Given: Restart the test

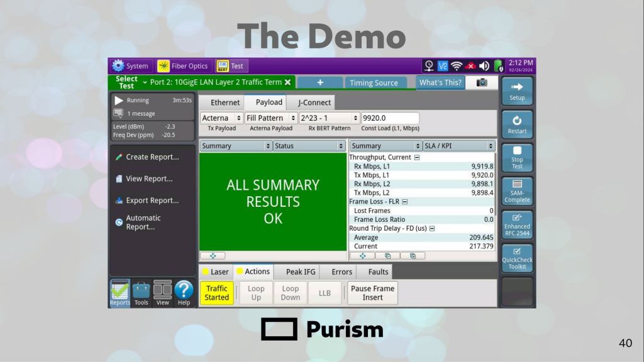Looking at the screenshot, I should click(x=517, y=124).
